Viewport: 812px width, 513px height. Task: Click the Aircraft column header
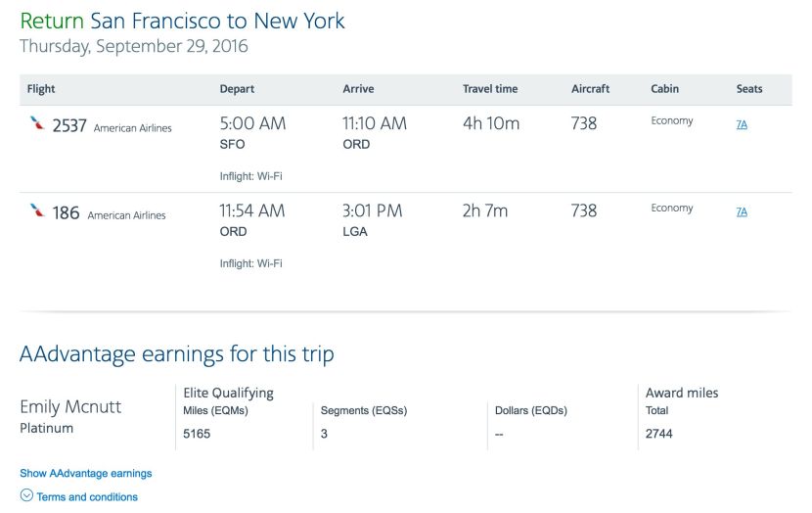point(590,89)
